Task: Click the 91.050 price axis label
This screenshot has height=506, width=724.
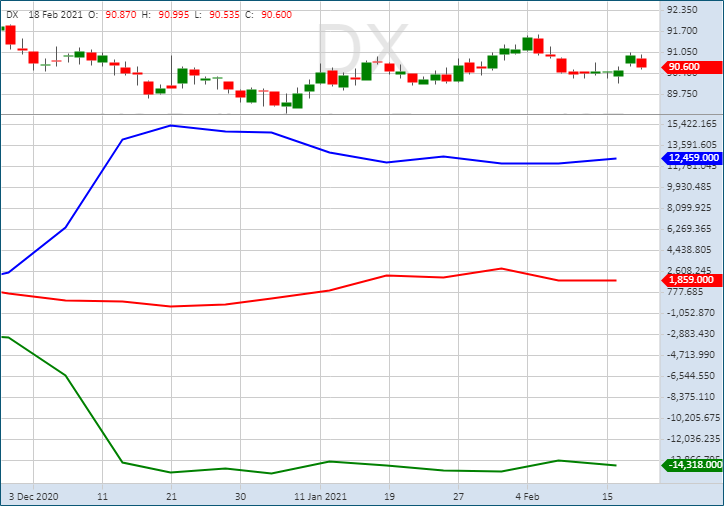Action: 682,52
